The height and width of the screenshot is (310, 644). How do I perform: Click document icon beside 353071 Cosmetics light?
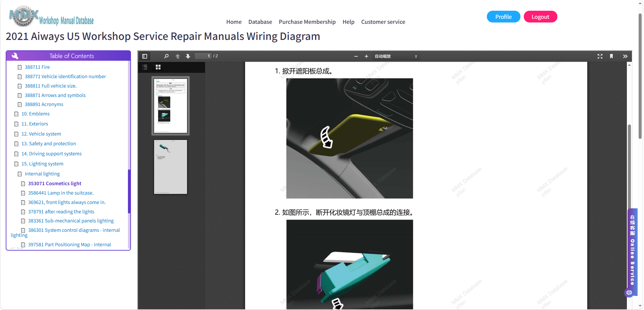point(23,184)
